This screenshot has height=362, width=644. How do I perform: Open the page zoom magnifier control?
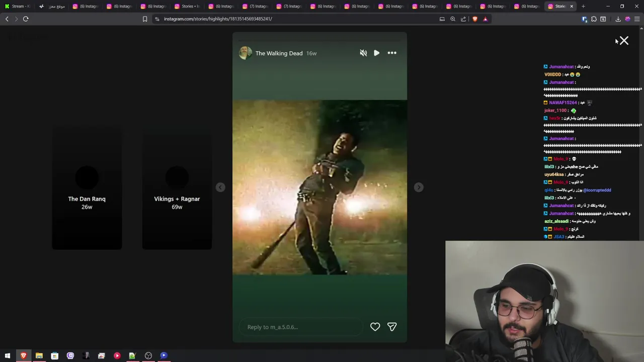pos(453,19)
